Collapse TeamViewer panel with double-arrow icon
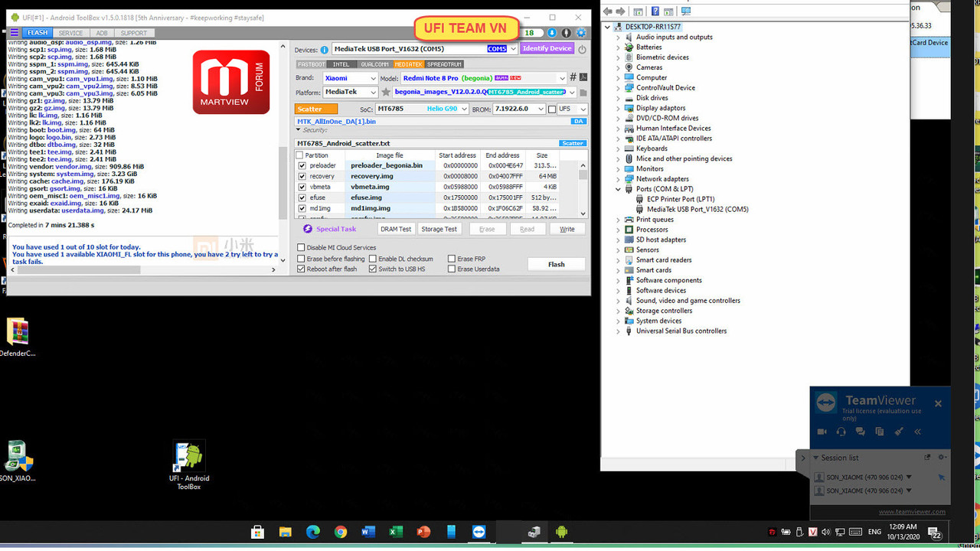This screenshot has height=551, width=980. (x=917, y=432)
